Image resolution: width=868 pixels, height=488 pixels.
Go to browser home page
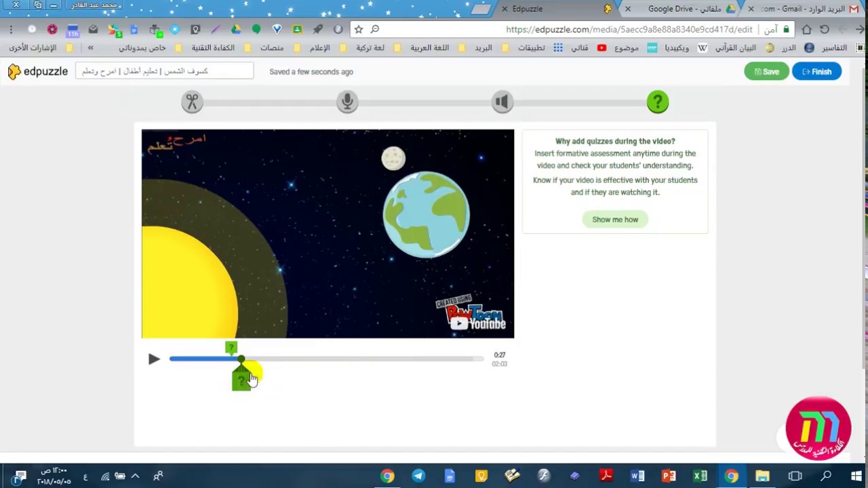[x=806, y=29]
